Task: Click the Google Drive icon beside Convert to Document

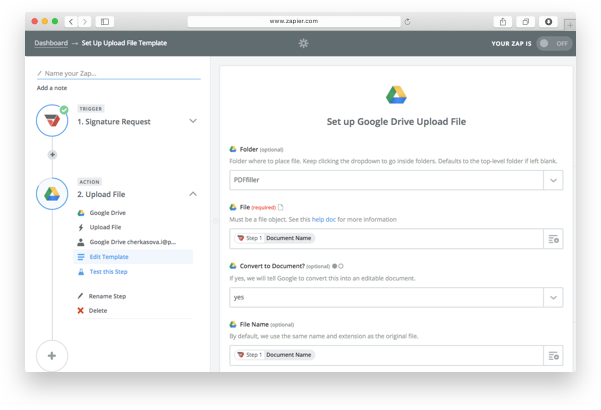Action: (233, 266)
